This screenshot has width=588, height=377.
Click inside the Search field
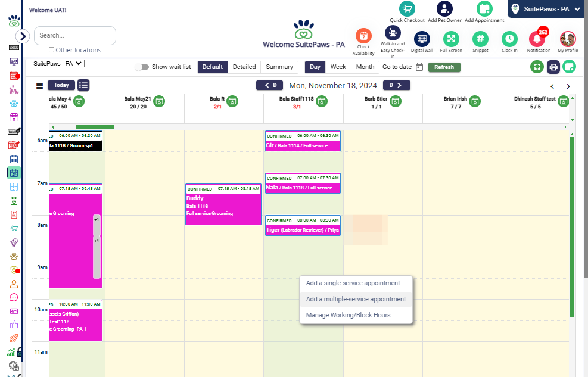[75, 36]
